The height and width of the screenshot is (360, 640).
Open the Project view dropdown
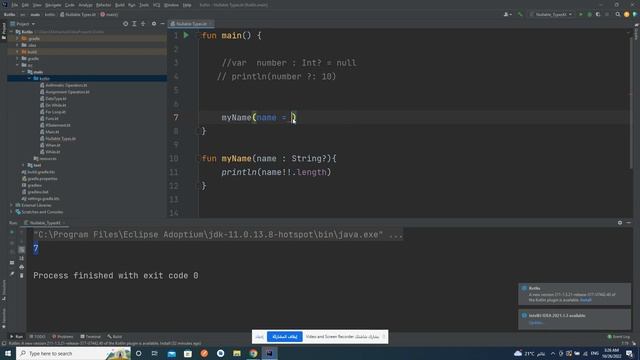23,24
